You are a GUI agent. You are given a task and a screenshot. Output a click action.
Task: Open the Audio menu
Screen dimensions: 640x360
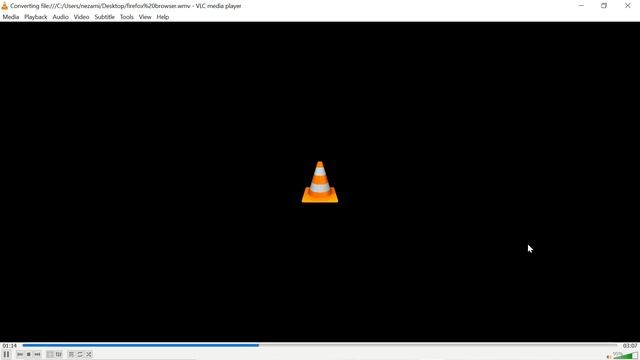point(60,17)
